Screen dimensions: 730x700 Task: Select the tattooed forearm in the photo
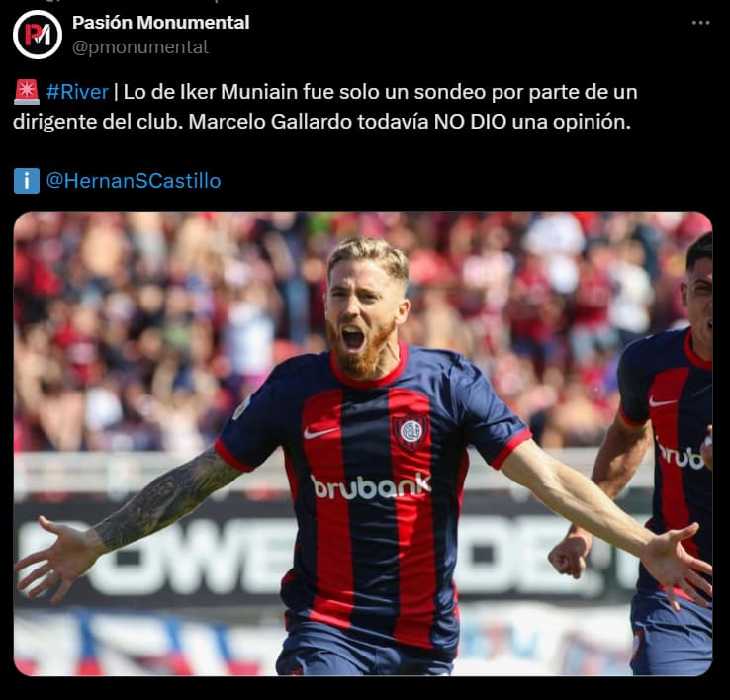pos(167,498)
